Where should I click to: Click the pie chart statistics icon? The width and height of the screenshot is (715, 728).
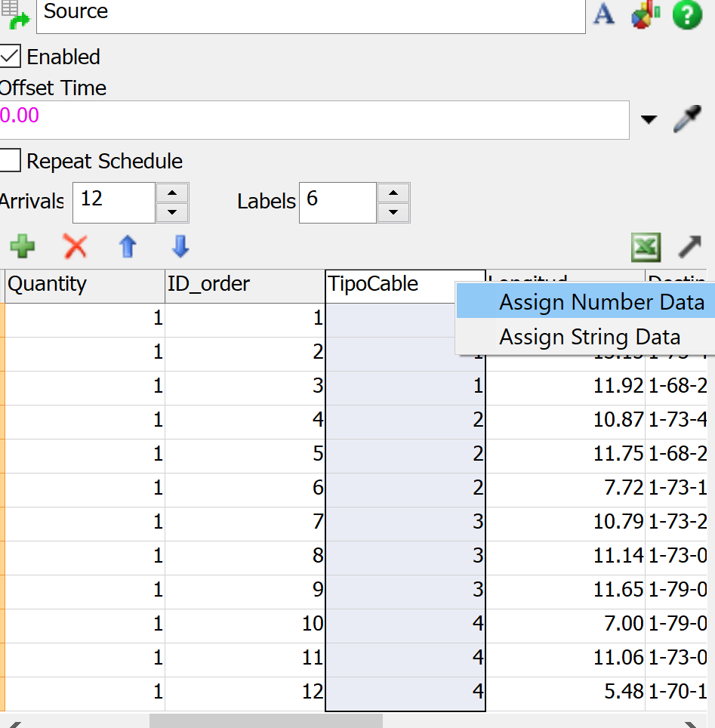[646, 15]
